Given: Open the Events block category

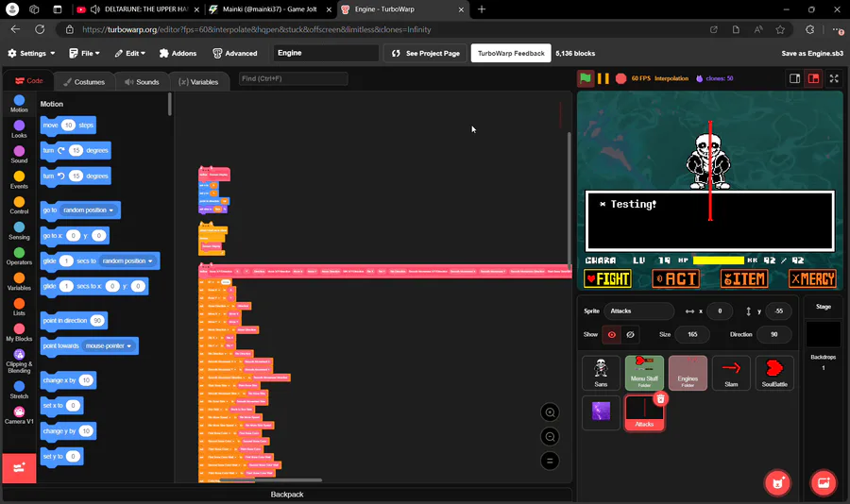Looking at the screenshot, I should click(x=19, y=180).
